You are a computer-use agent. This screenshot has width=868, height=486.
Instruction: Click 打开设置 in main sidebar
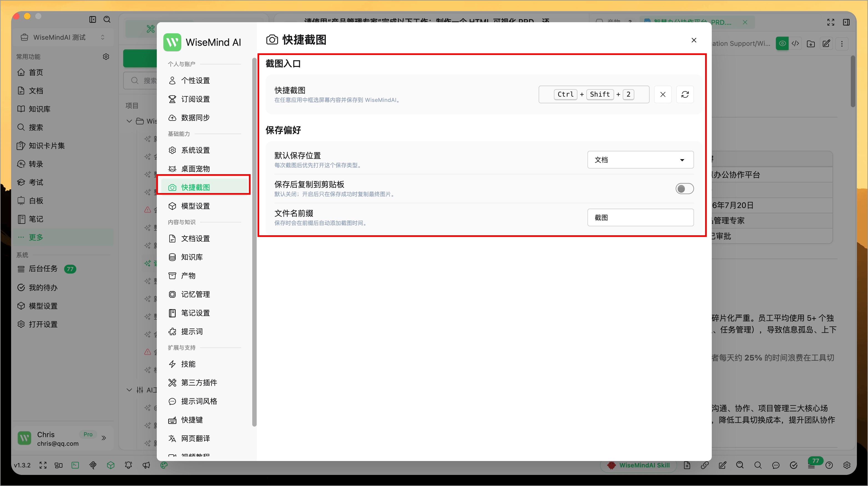pyautogui.click(x=63, y=324)
